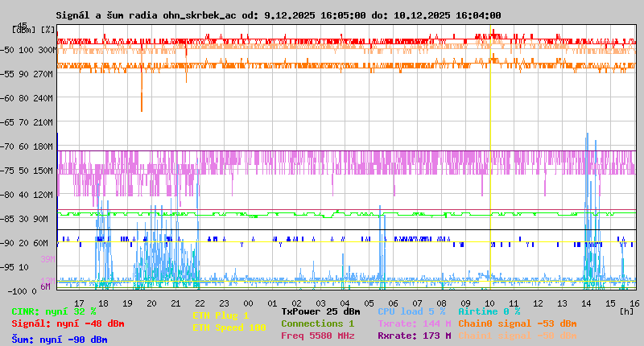Click the 00 midnight mark on time axis
Viewport: 644px width, 346px height.
(x=249, y=303)
